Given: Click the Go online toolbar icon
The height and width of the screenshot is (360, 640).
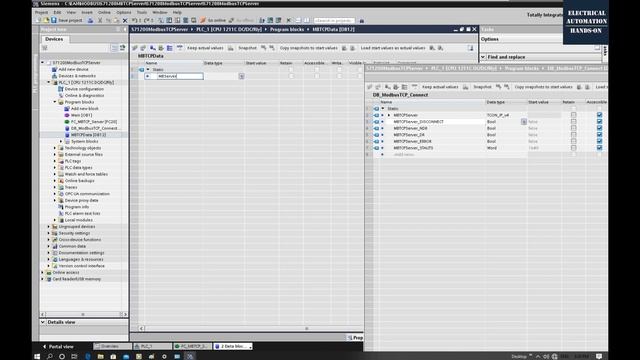Looking at the screenshot, I should click(x=203, y=20).
